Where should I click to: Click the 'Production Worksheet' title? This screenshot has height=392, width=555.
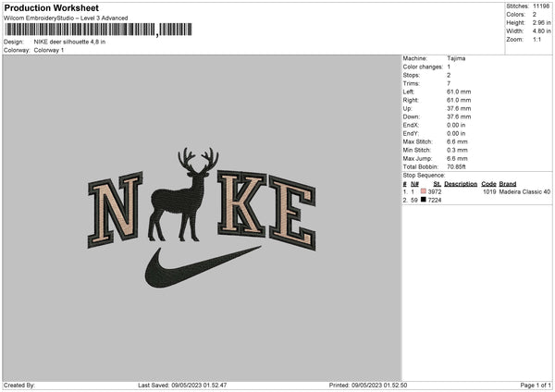pos(51,7)
